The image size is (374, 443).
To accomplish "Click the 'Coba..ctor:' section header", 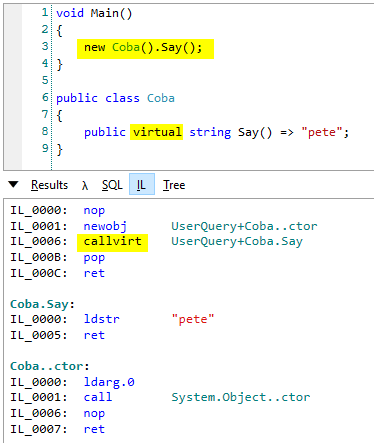I will [50, 366].
